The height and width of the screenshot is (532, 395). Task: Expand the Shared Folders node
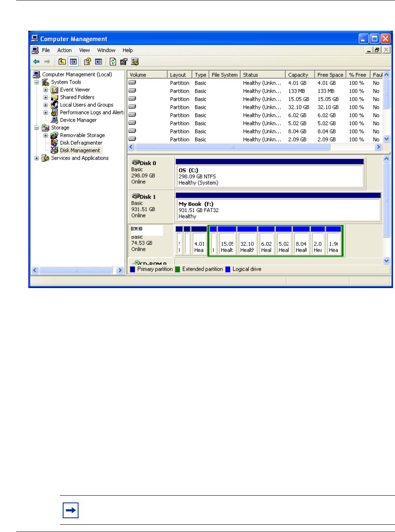click(x=46, y=97)
